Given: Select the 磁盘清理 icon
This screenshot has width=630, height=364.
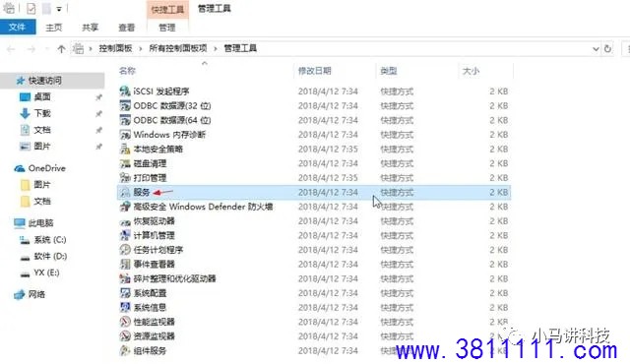Looking at the screenshot, I should (125, 163).
